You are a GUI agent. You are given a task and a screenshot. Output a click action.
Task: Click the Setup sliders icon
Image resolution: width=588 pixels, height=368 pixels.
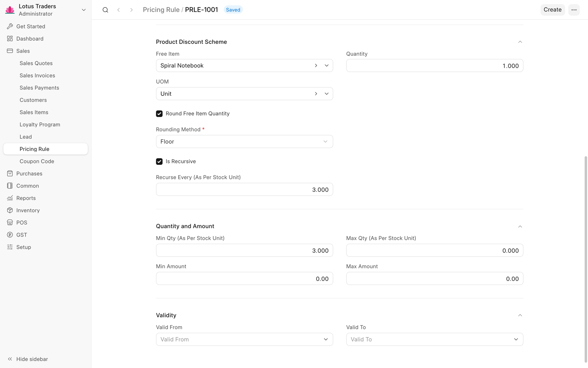[x=10, y=247]
